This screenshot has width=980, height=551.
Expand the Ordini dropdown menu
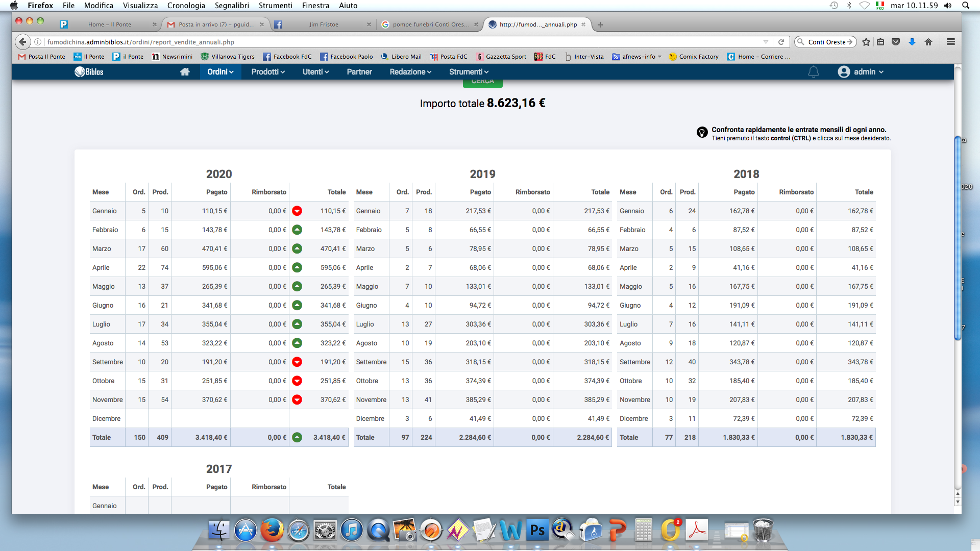220,72
